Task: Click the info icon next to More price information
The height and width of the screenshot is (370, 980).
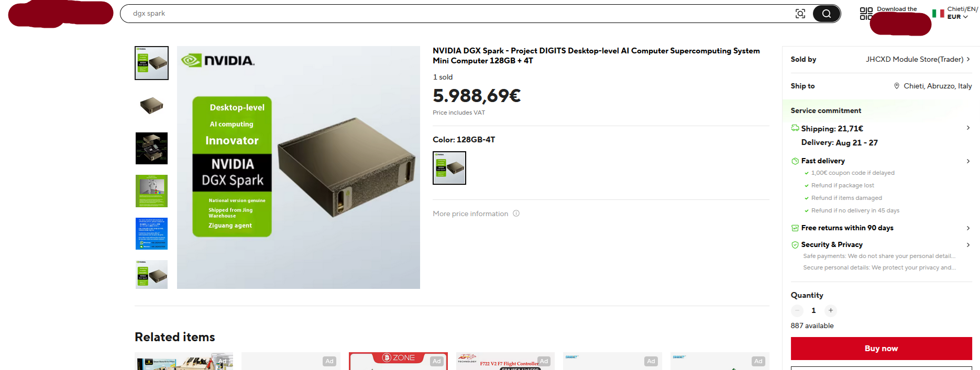Action: (516, 214)
